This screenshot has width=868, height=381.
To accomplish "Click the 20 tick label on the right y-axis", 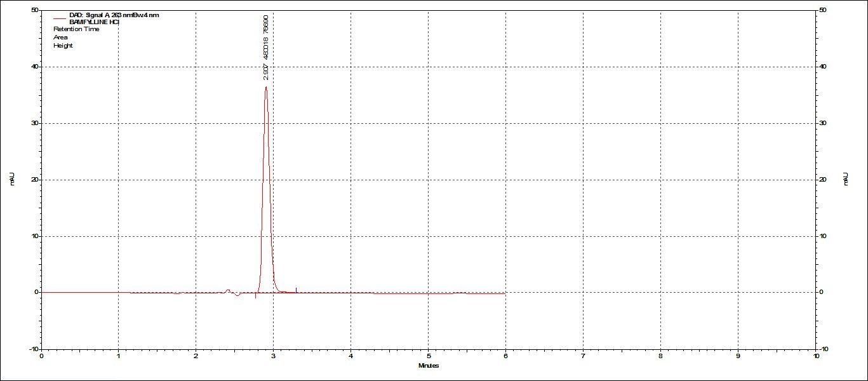I will (824, 180).
